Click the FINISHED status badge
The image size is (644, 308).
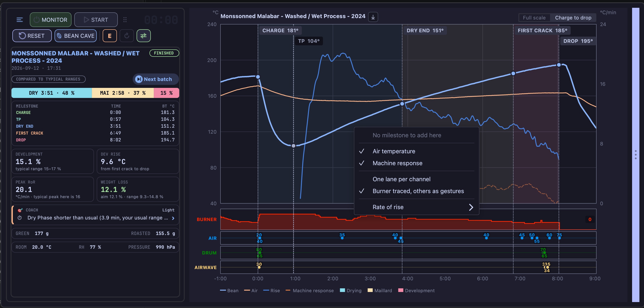click(x=164, y=53)
